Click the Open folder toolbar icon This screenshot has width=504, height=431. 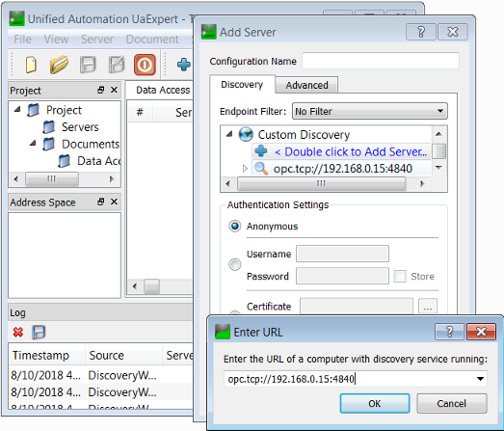59,65
